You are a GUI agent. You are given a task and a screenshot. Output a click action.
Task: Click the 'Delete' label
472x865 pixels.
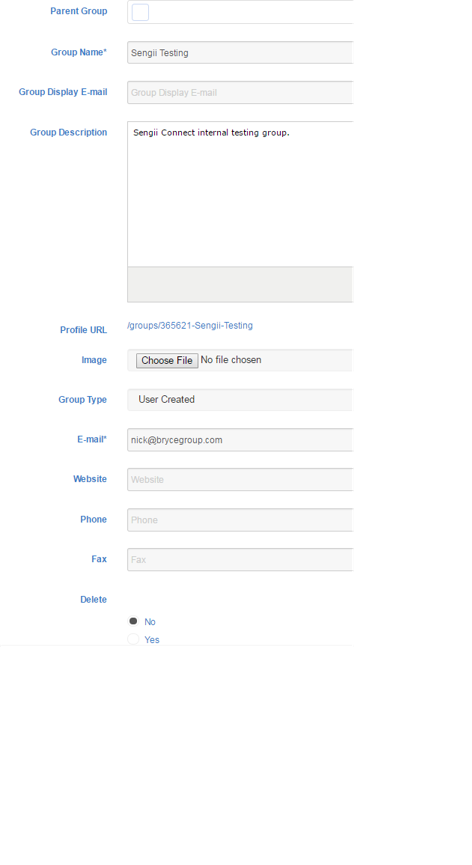click(93, 599)
